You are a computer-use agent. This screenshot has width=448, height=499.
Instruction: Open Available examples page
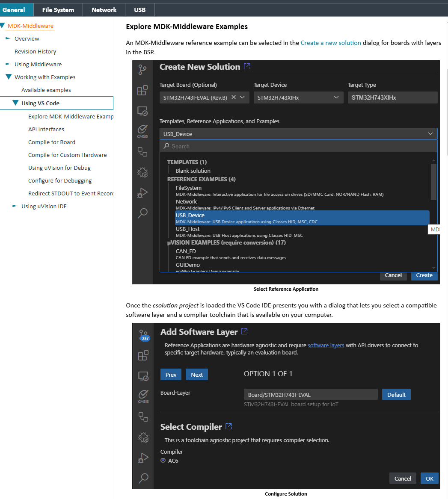pos(46,90)
